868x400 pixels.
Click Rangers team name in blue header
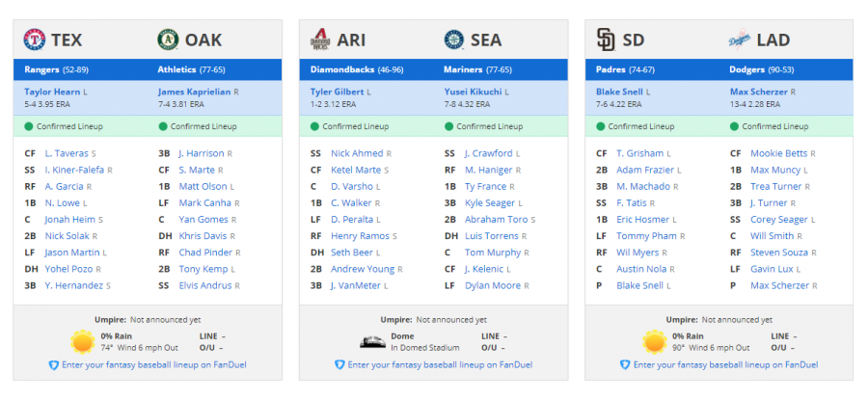42,69
